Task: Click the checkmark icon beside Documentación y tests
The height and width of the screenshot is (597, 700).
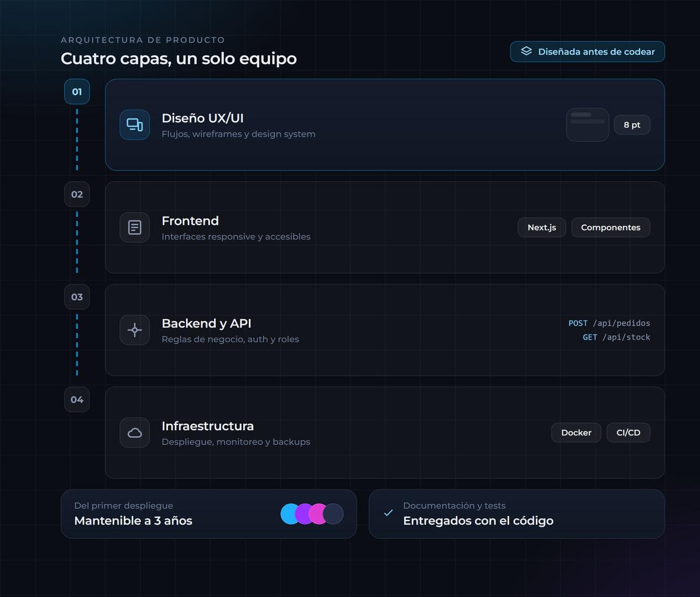Action: 388,513
